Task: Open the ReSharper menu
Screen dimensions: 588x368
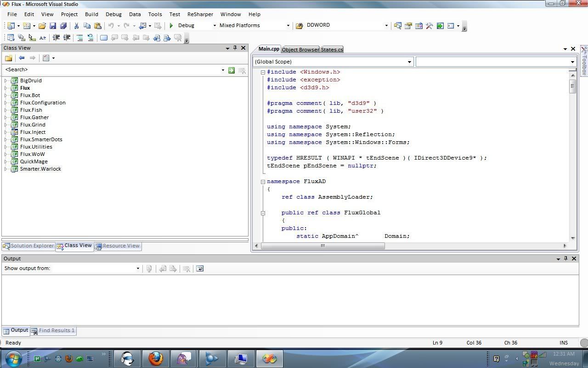Action: click(x=200, y=14)
